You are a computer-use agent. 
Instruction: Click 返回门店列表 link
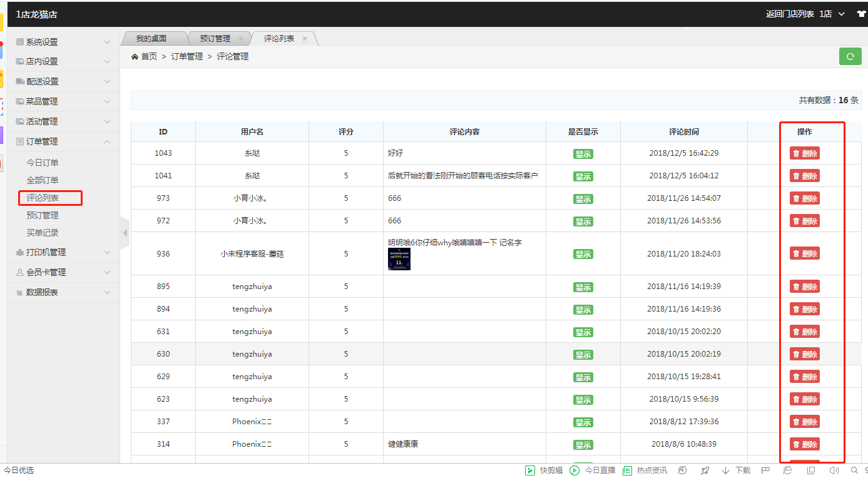[x=790, y=14]
